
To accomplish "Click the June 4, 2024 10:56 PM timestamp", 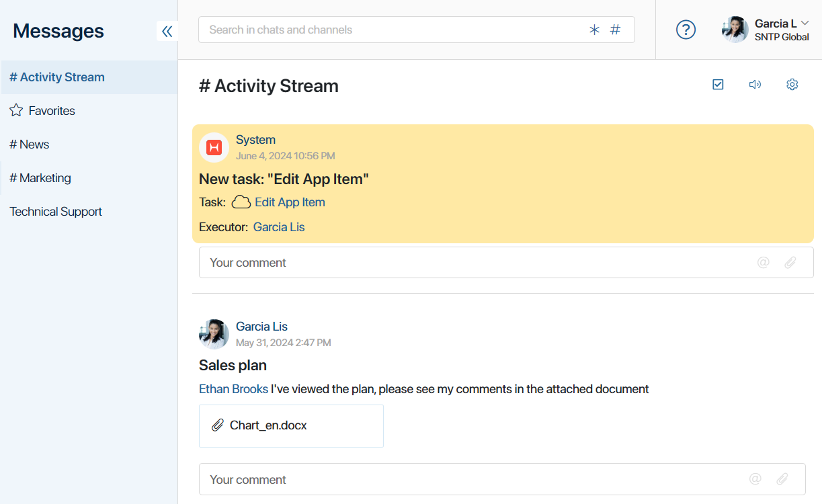I will [x=285, y=156].
